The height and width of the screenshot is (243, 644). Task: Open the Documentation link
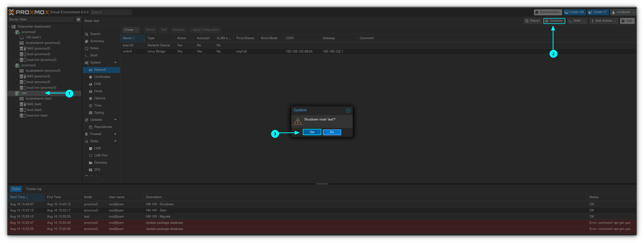(x=548, y=12)
